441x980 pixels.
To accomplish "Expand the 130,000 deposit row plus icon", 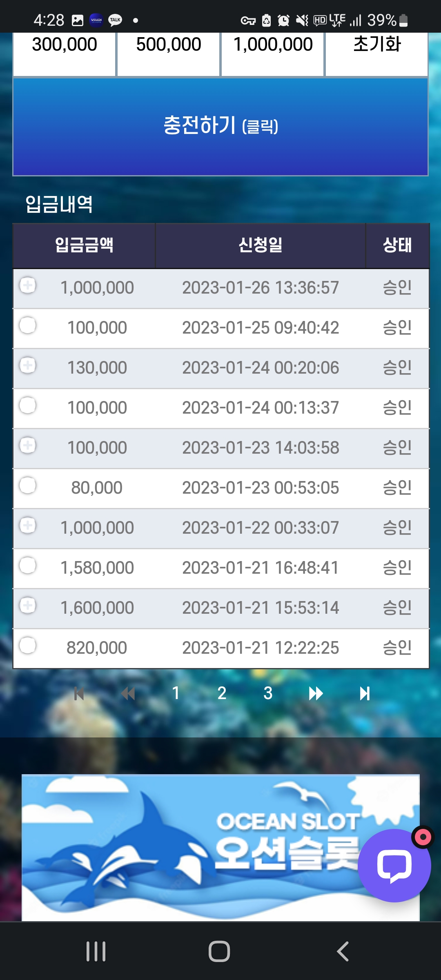I will click(x=28, y=365).
